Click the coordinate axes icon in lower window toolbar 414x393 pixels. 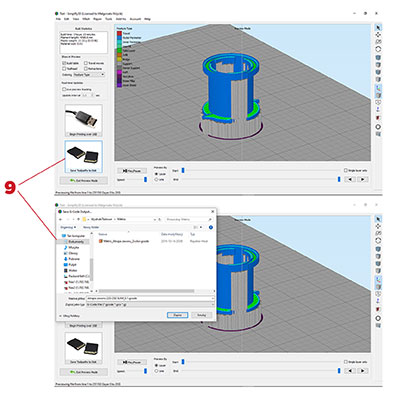[378, 279]
